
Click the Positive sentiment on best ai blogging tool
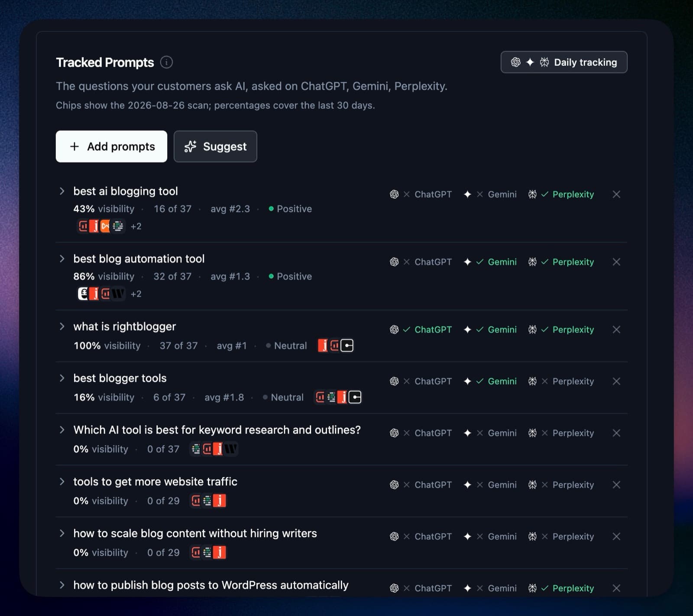[290, 209]
